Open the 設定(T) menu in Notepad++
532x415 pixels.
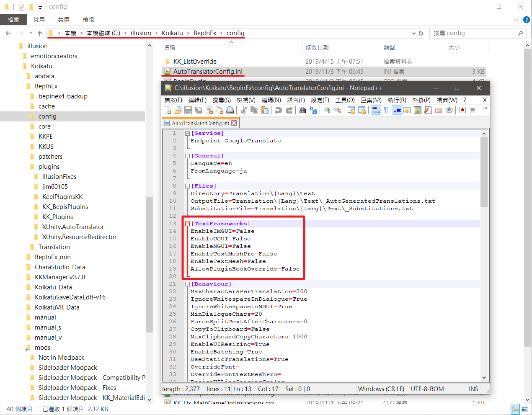tap(320, 100)
